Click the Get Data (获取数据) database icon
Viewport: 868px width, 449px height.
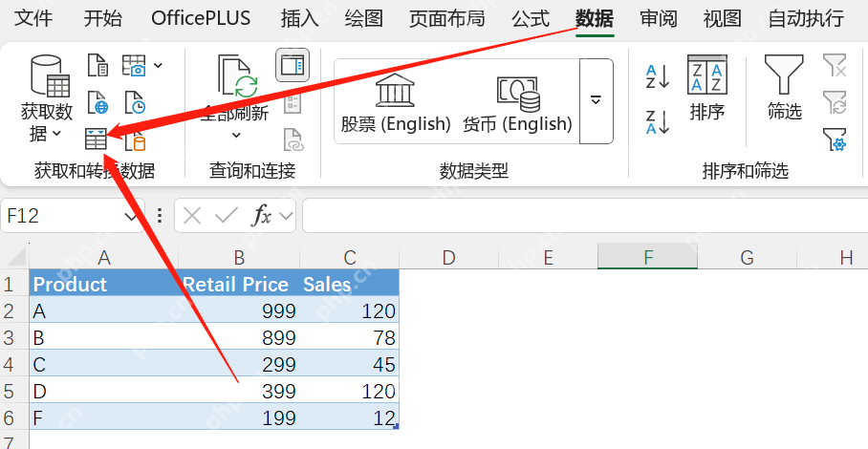pos(50,75)
